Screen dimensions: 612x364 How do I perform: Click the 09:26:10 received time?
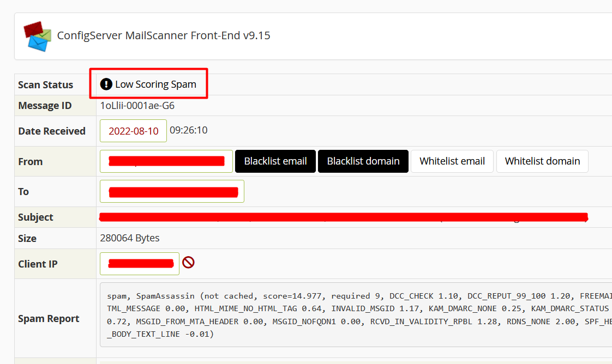tap(188, 131)
